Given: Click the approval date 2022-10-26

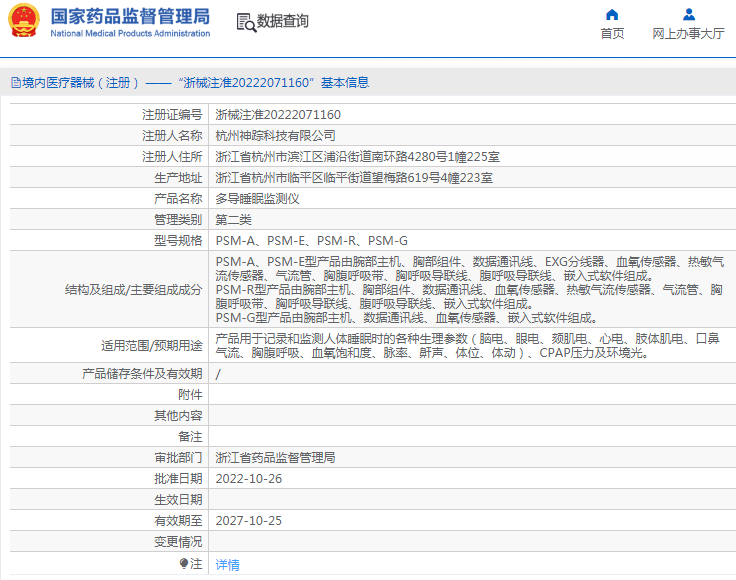Looking at the screenshot, I should point(249,478).
